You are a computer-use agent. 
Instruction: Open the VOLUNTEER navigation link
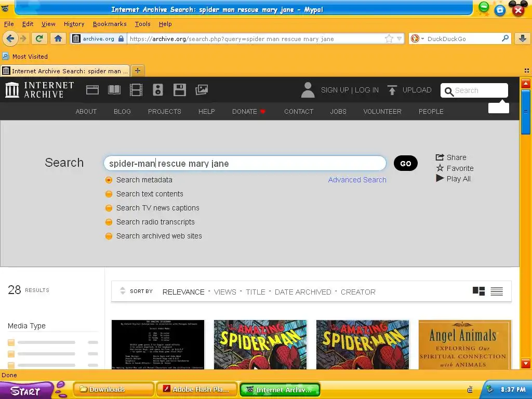coord(382,111)
